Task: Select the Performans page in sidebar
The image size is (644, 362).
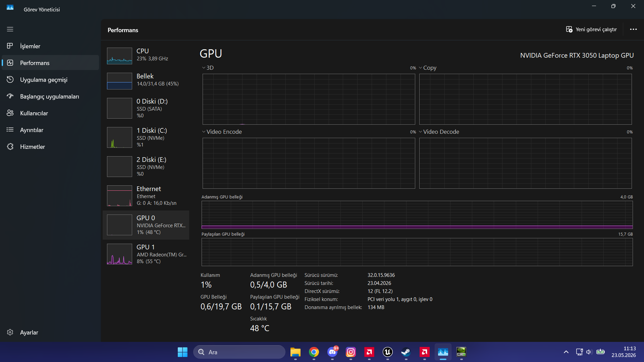Action: 50,63
